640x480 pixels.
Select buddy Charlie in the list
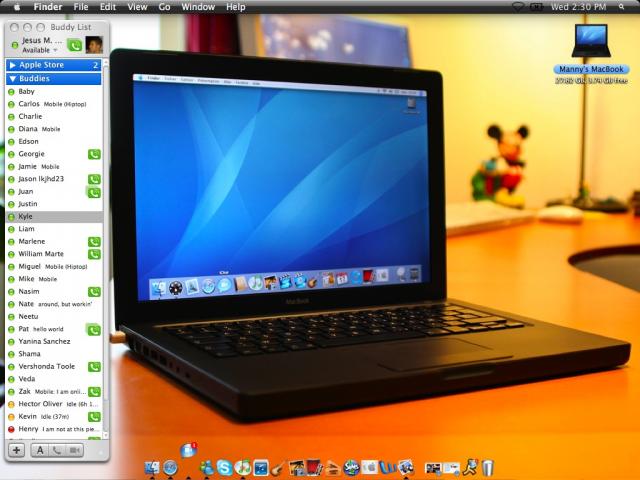tap(54, 116)
